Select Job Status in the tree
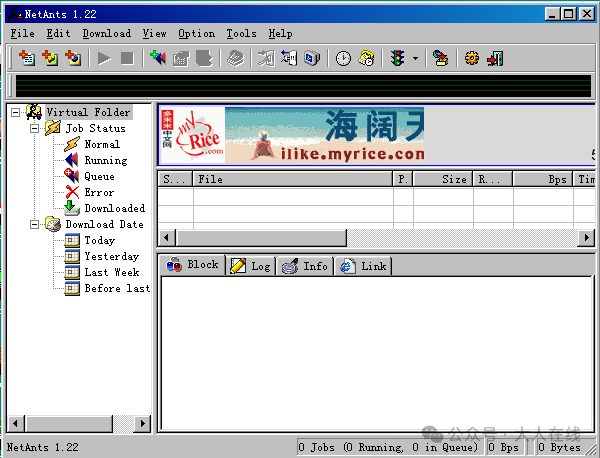600x458 pixels. (95, 128)
